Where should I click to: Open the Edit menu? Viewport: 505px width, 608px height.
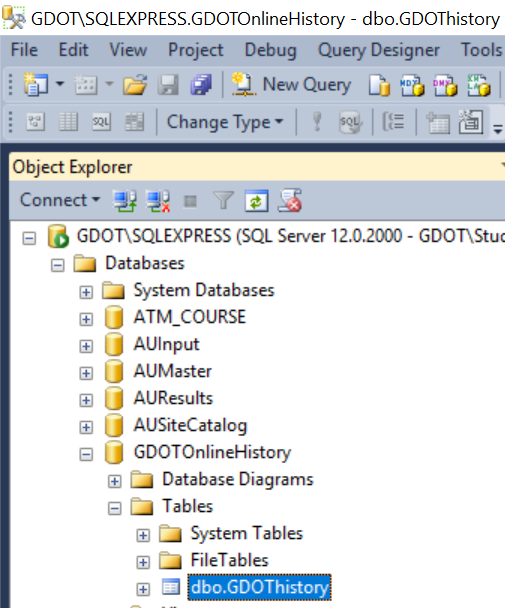point(73,50)
